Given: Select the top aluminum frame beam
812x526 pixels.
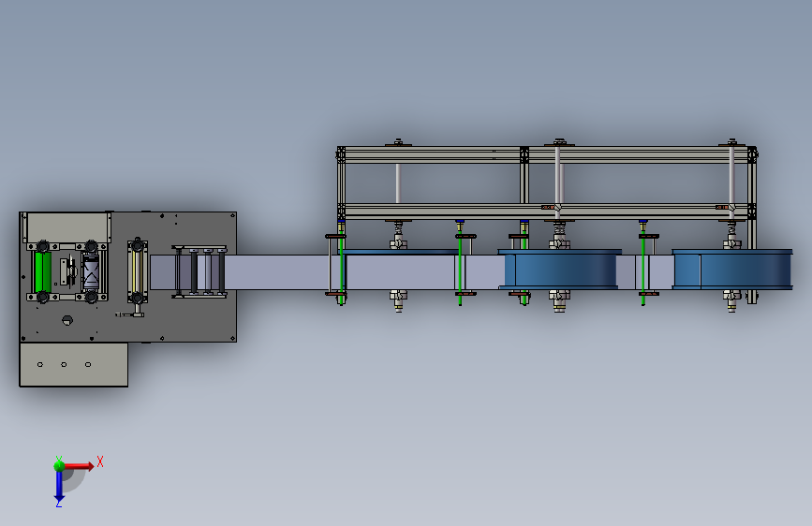Looking at the screenshot, I should (547, 154).
